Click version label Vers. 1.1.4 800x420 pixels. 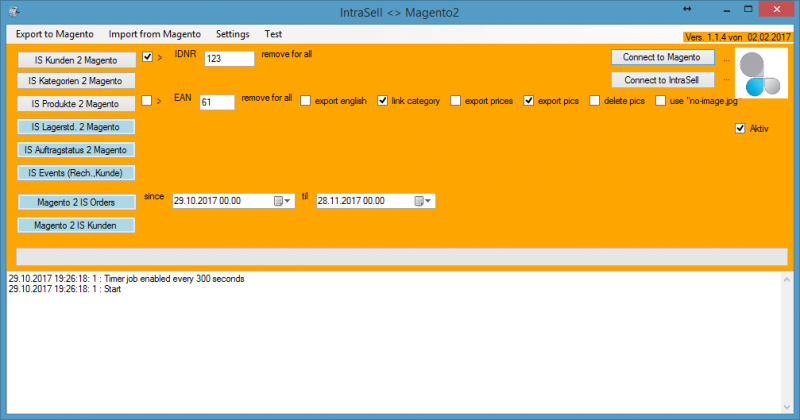click(737, 37)
